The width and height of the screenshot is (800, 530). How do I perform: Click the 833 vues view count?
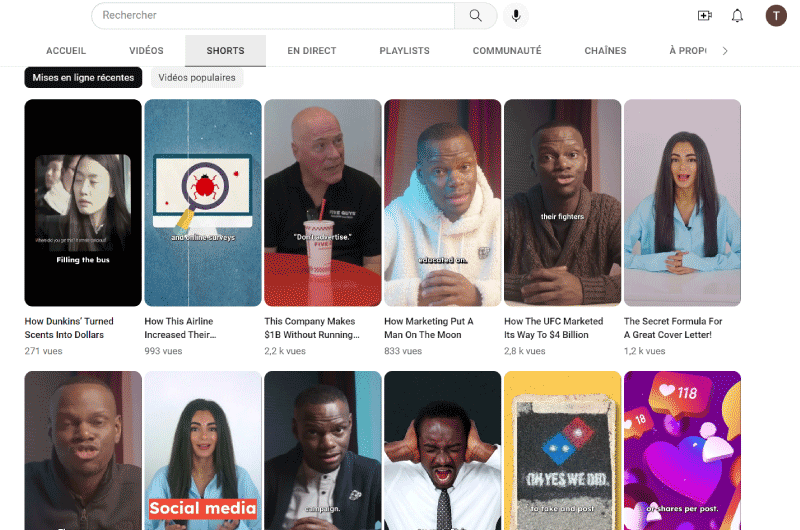pos(403,351)
